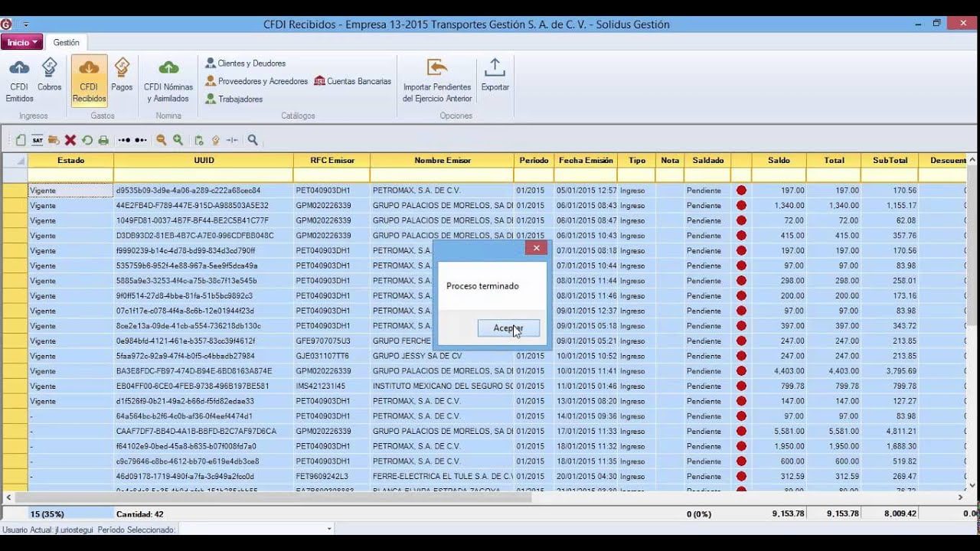This screenshot has height=551, width=980.
Task: Open the Cobros ribbon icon
Action: tap(50, 75)
